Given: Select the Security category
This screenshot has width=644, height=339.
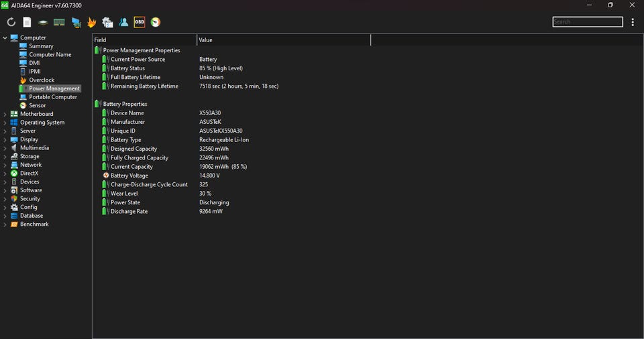Looking at the screenshot, I should coord(30,198).
